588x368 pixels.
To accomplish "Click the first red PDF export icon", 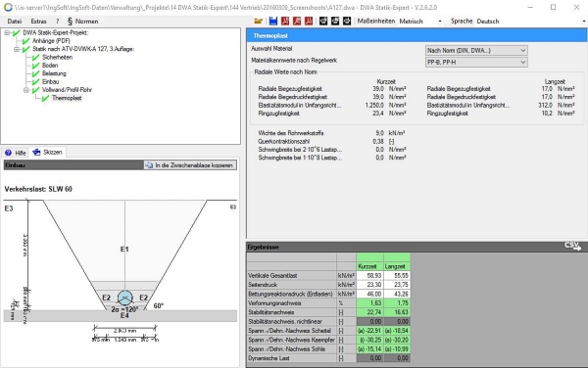I will coord(285,22).
